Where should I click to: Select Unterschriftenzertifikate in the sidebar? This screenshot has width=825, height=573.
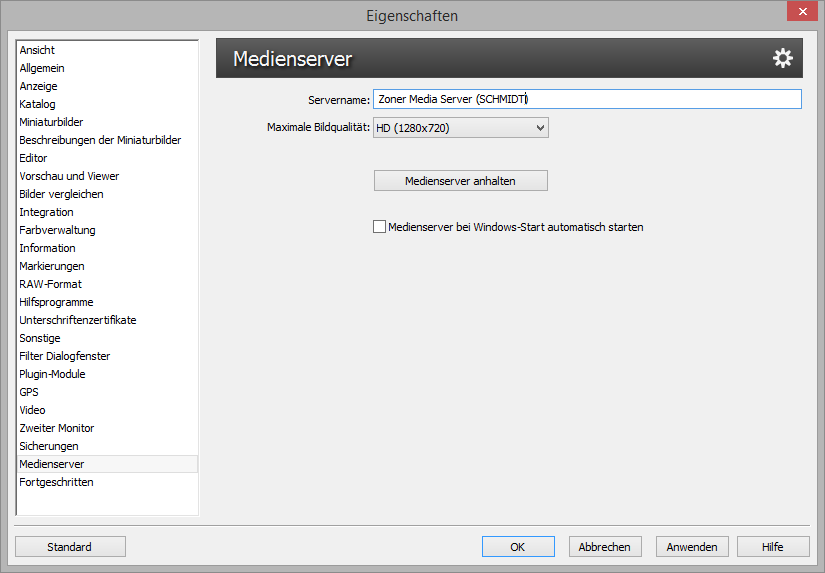(x=77, y=320)
